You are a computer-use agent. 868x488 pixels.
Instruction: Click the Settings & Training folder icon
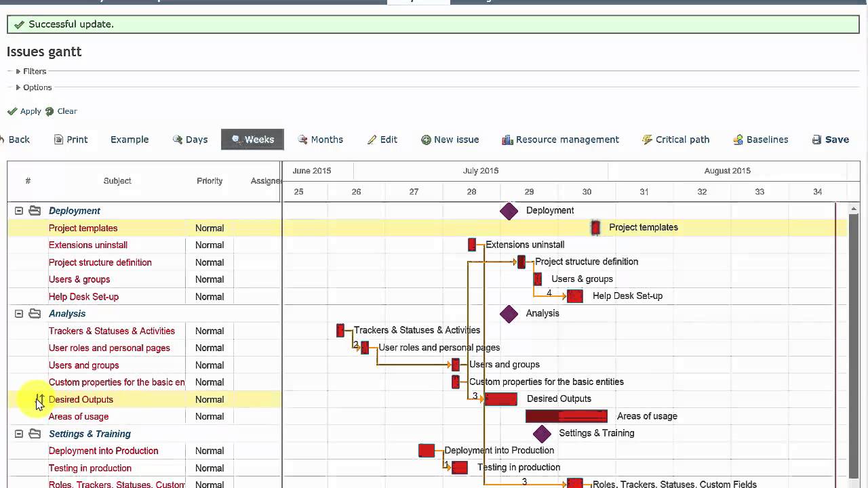[x=35, y=434]
